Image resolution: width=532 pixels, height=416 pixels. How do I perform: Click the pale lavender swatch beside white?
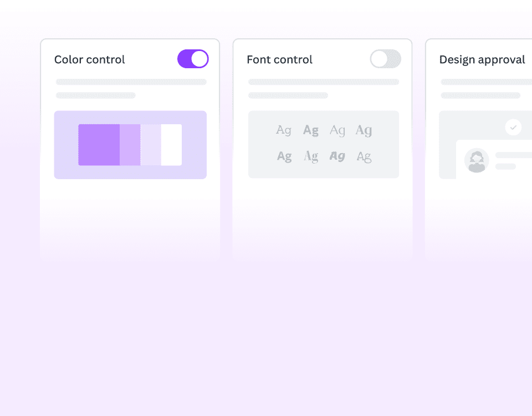point(151,145)
